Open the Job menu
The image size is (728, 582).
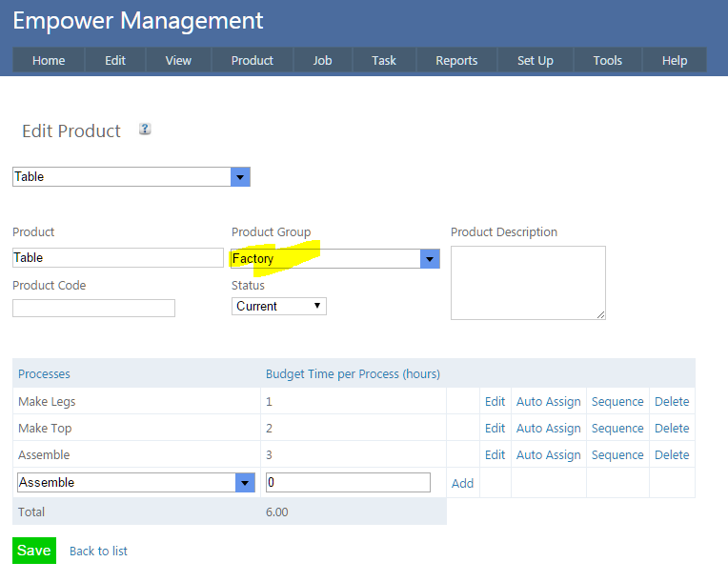322,60
